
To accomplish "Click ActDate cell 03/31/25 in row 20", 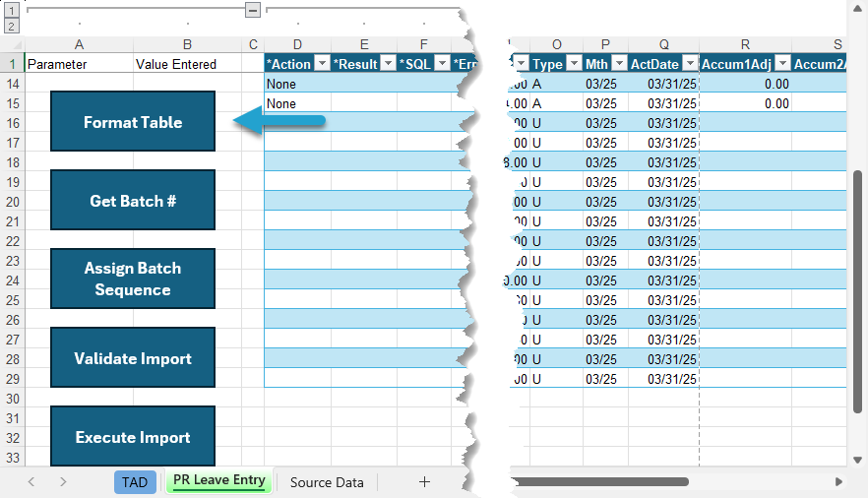I will coord(663,202).
